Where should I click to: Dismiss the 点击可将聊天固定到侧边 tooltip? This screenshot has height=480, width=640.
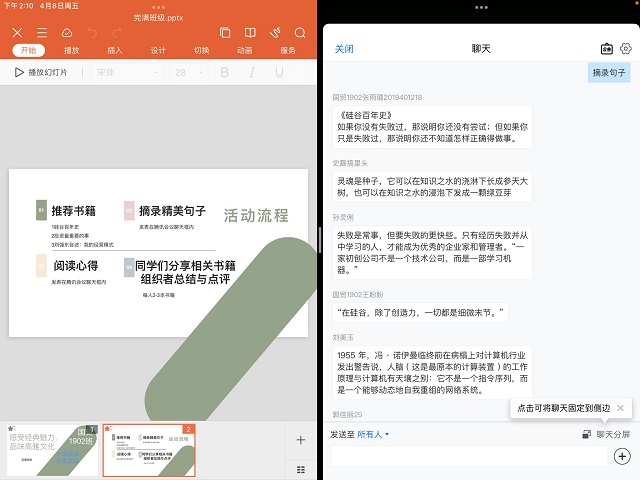(x=620, y=408)
